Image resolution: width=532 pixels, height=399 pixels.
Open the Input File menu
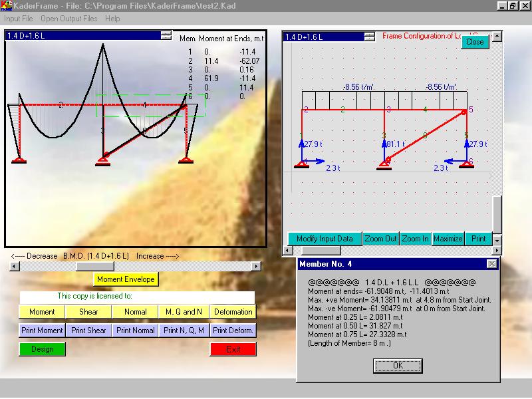pos(19,19)
